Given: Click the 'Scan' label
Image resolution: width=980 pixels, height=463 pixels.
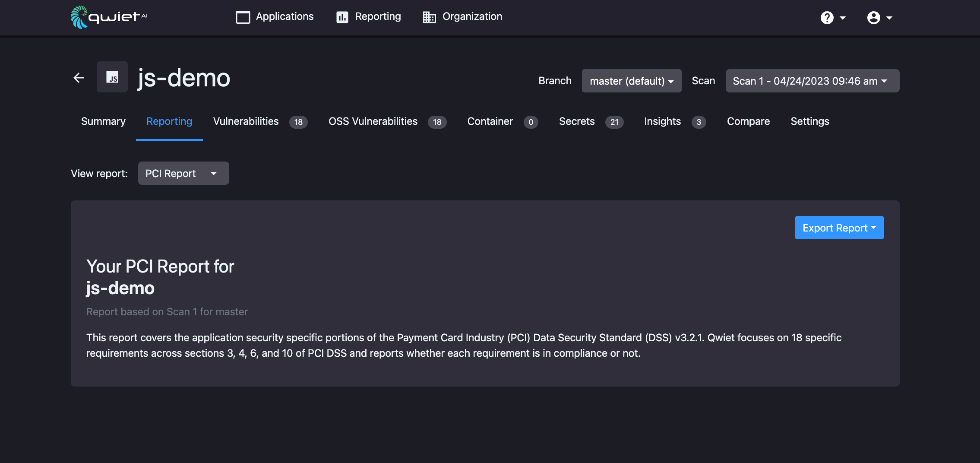Looking at the screenshot, I should (703, 81).
